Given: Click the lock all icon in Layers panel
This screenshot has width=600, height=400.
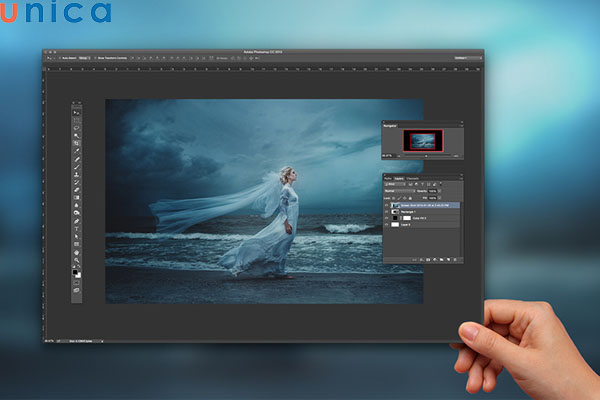Looking at the screenshot, I should pyautogui.click(x=410, y=198).
